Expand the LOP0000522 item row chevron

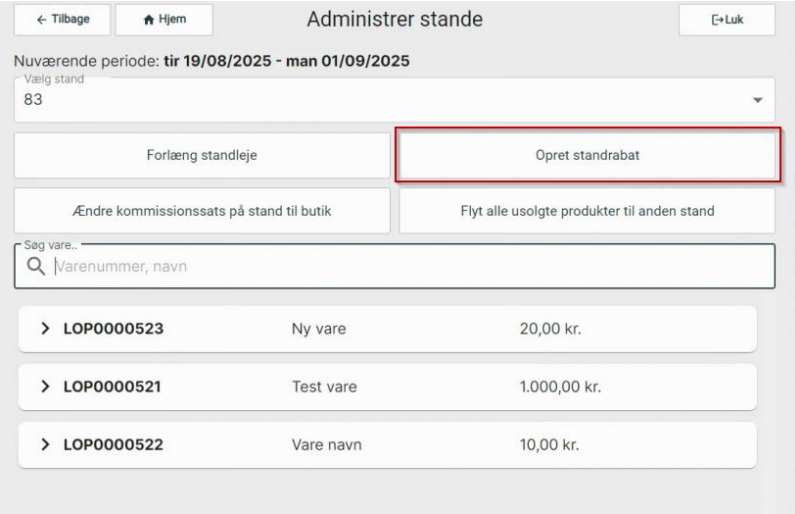(x=45, y=445)
